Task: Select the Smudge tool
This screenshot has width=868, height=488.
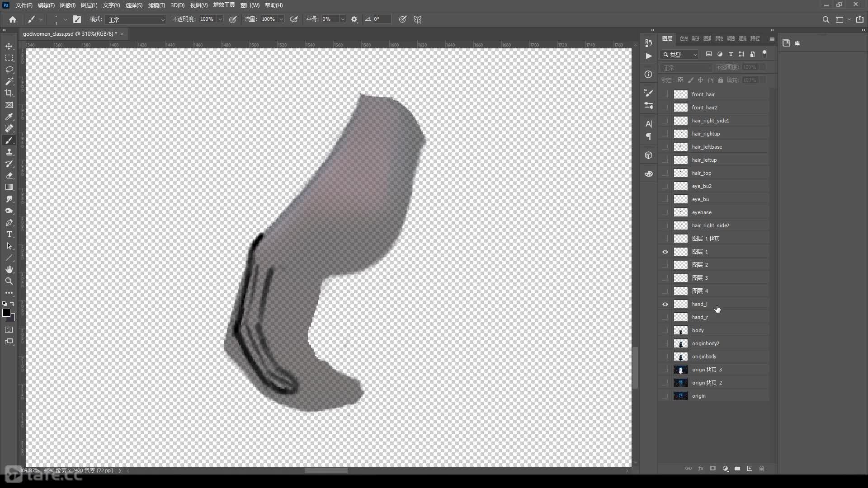Action: pyautogui.click(x=9, y=199)
